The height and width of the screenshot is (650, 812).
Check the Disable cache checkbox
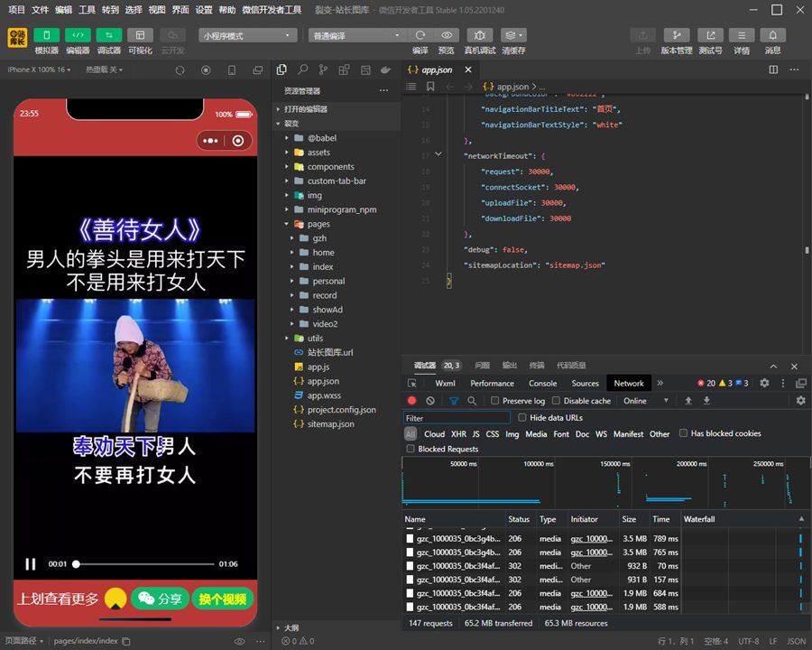click(557, 401)
